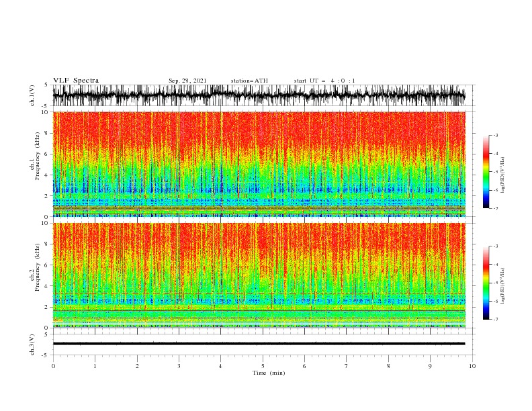The width and height of the screenshot is (532, 411).
Task: Click the "-7" label on ch.2 colorbar
Action: pyautogui.click(x=496, y=320)
